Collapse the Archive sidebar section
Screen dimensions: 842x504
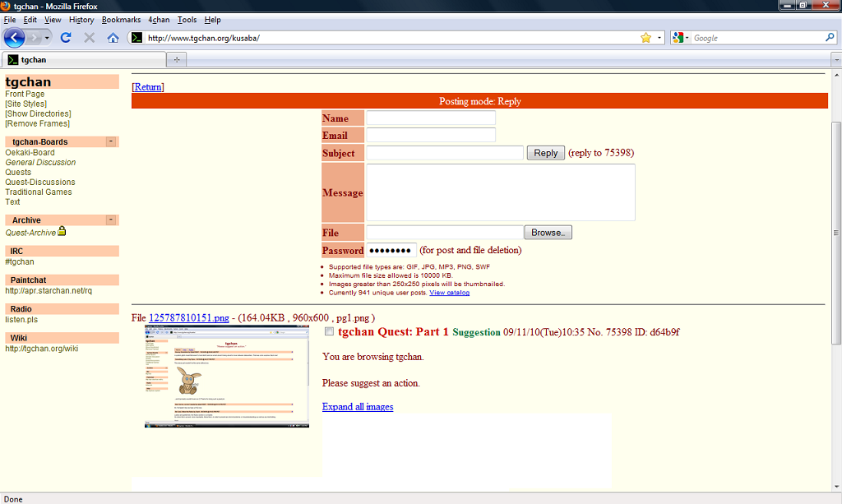point(110,220)
